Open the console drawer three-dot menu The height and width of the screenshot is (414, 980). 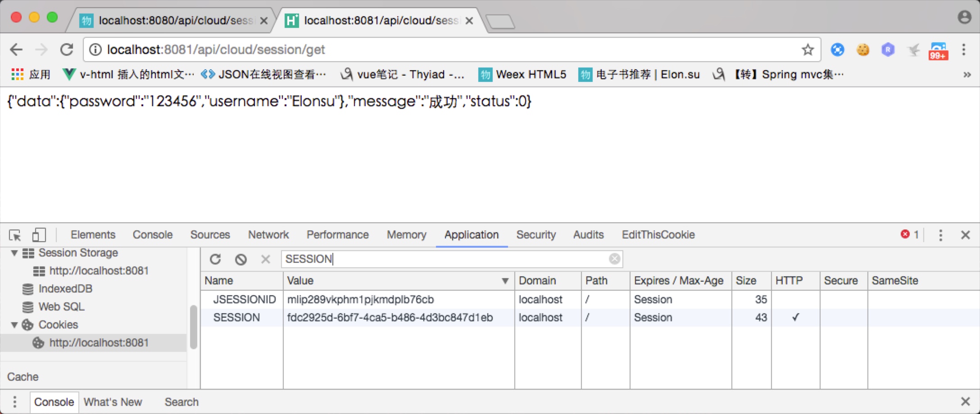coord(15,402)
